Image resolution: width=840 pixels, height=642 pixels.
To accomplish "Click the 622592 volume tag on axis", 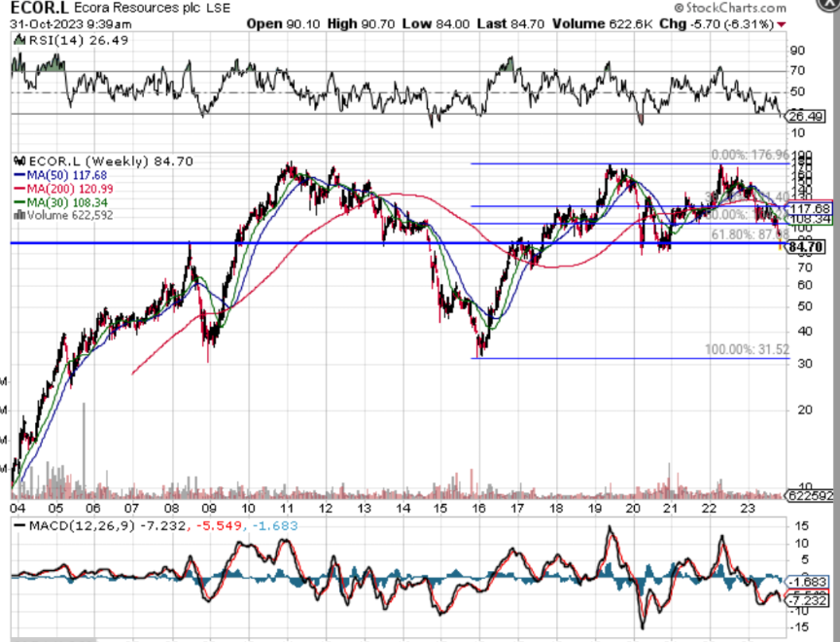I will [809, 496].
